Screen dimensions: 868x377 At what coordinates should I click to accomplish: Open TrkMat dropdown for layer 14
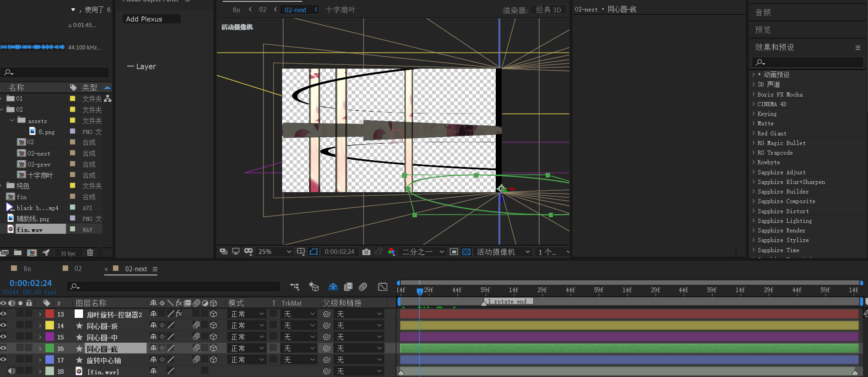pos(299,325)
